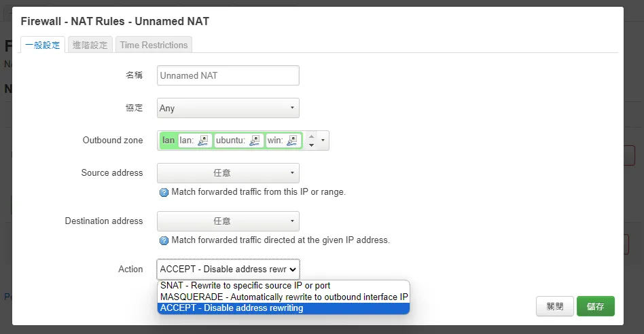Expand the Destination address dropdown
Image resolution: width=644 pixels, height=334 pixels.
228,221
